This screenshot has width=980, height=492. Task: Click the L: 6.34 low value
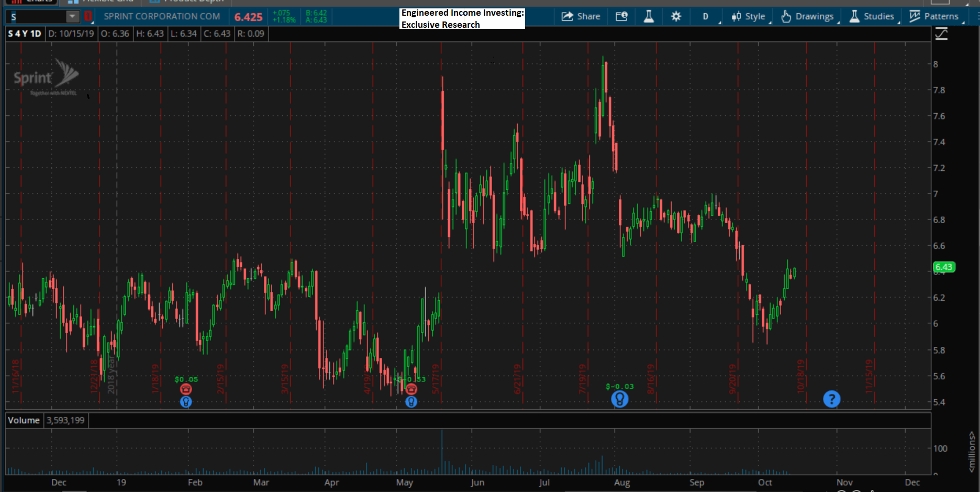click(184, 34)
